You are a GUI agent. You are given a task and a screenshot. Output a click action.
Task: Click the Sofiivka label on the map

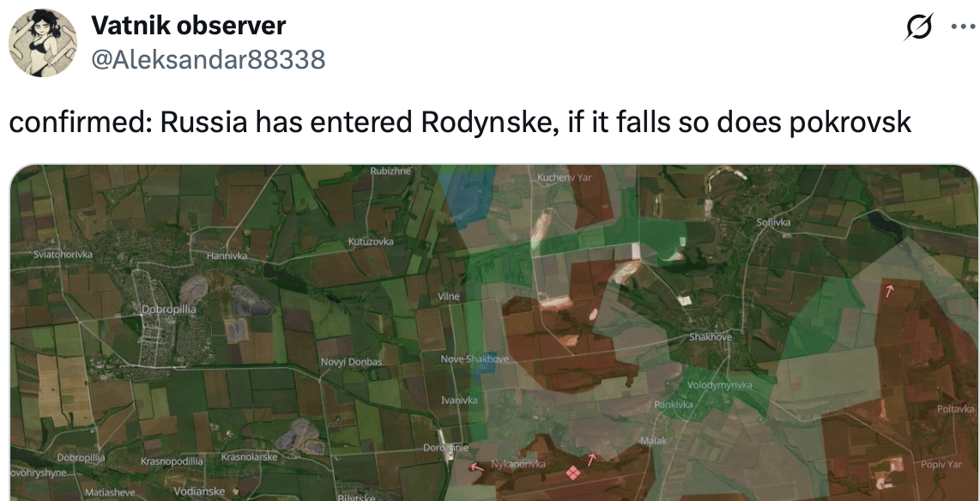click(773, 222)
